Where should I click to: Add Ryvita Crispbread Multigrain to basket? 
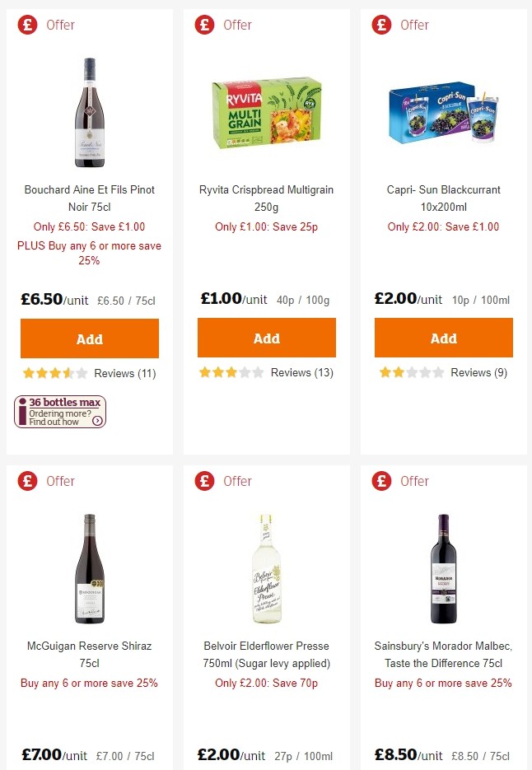pyautogui.click(x=266, y=338)
